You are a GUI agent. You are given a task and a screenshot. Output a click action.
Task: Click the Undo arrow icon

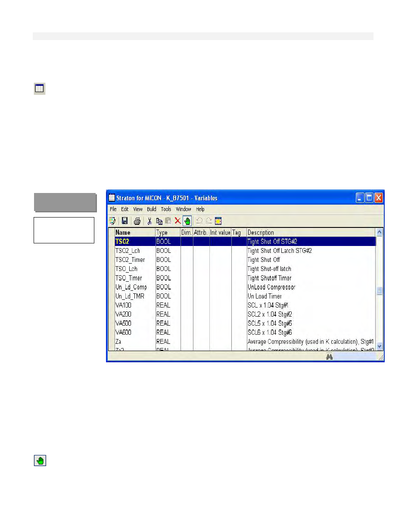(x=199, y=221)
